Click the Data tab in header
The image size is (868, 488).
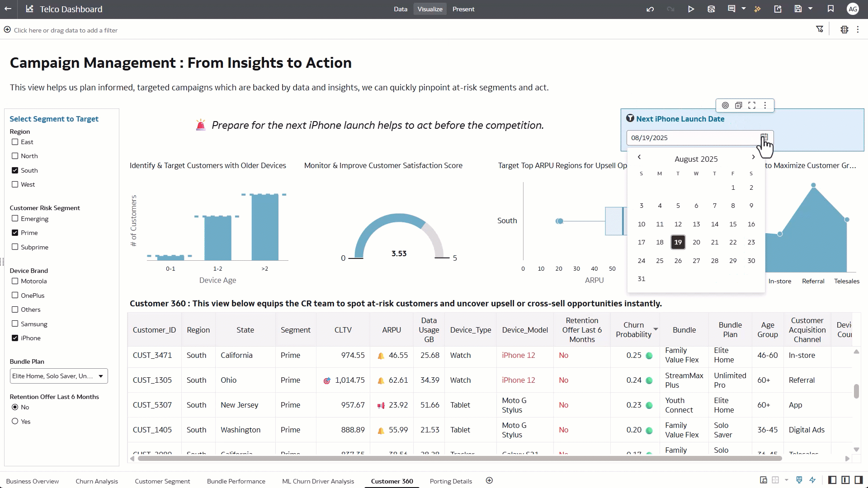click(400, 9)
